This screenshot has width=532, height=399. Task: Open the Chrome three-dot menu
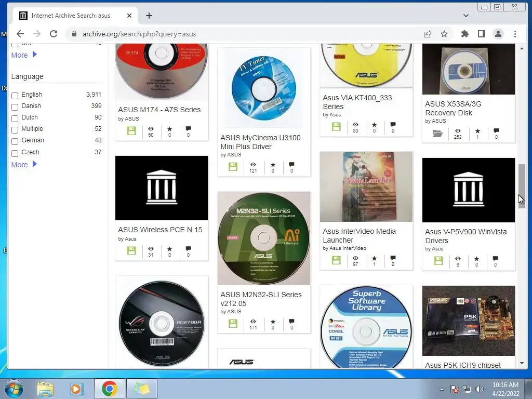pyautogui.click(x=515, y=34)
